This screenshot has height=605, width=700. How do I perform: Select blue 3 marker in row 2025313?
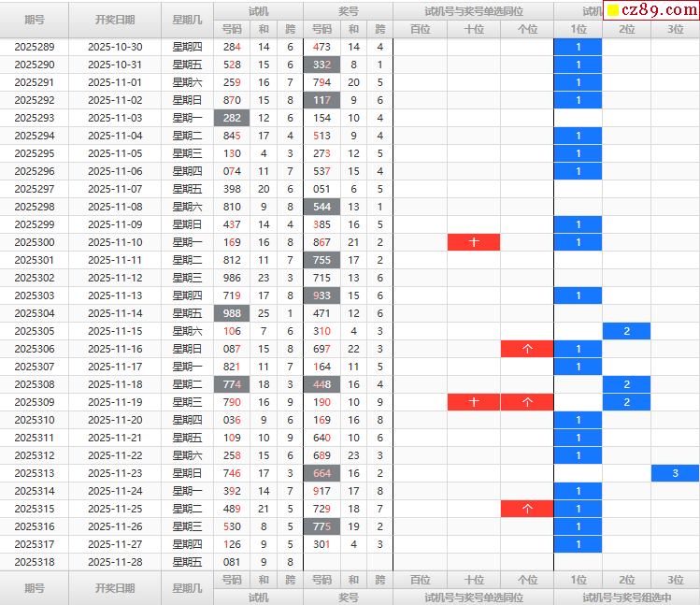tap(675, 473)
